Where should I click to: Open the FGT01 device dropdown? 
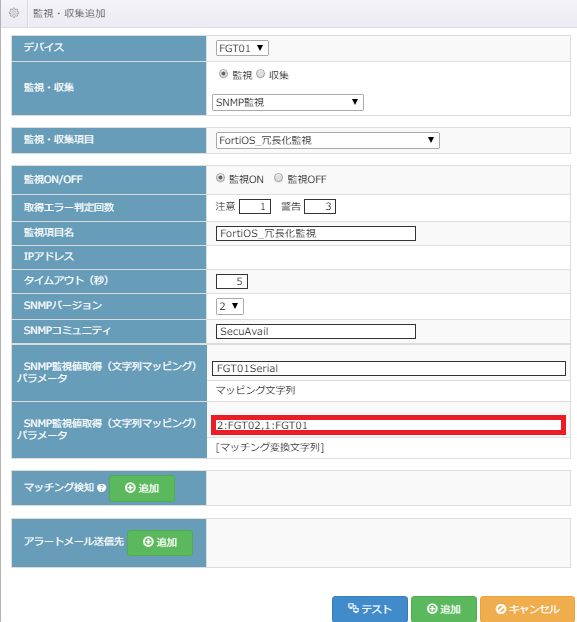[x=242, y=48]
